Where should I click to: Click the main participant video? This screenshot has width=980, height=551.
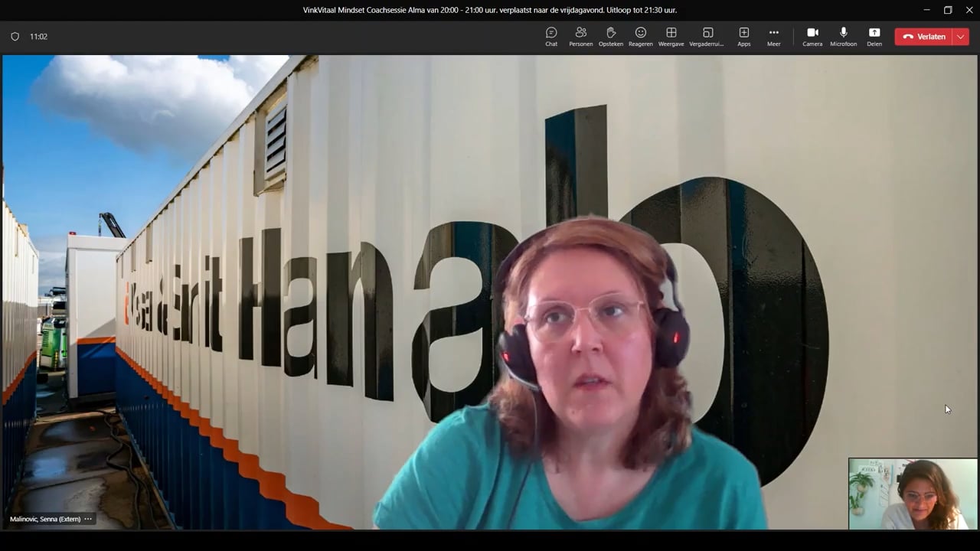tap(490, 292)
